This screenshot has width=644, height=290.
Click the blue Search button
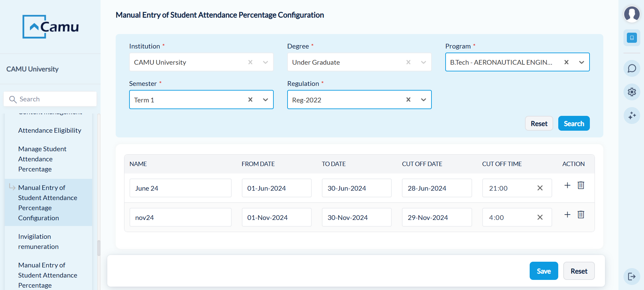click(574, 124)
